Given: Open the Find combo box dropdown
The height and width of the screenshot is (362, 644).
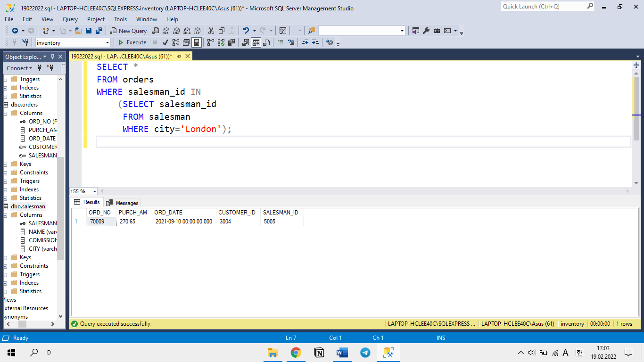Looking at the screenshot, I should point(402,31).
